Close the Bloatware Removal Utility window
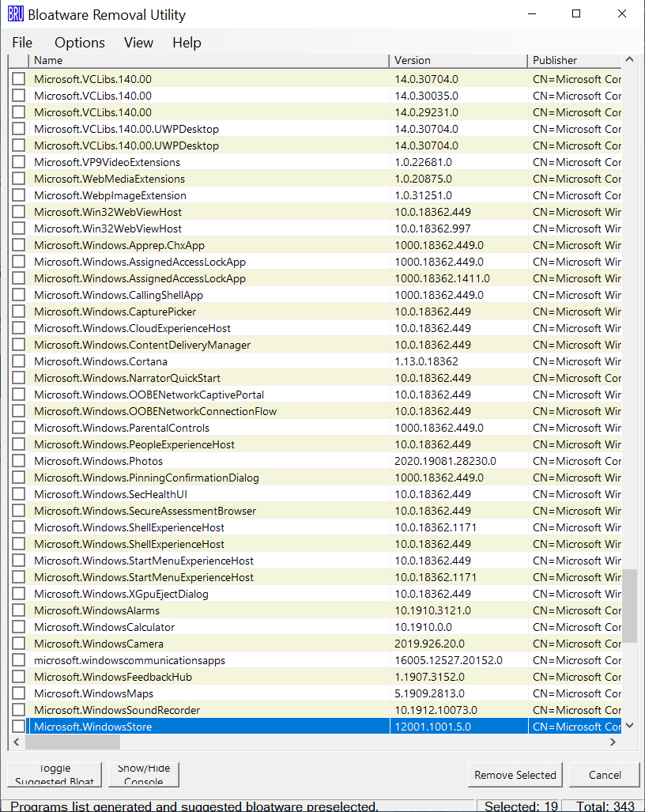The width and height of the screenshot is (645, 812). click(622, 14)
